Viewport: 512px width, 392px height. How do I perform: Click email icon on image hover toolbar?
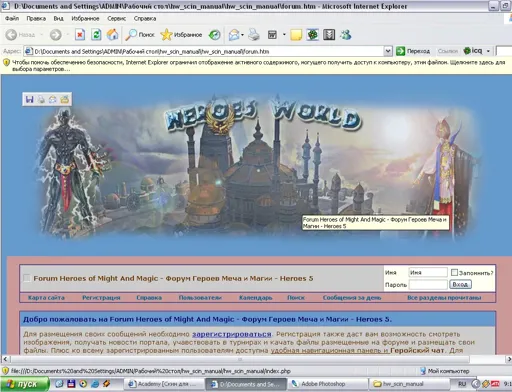pos(53,99)
